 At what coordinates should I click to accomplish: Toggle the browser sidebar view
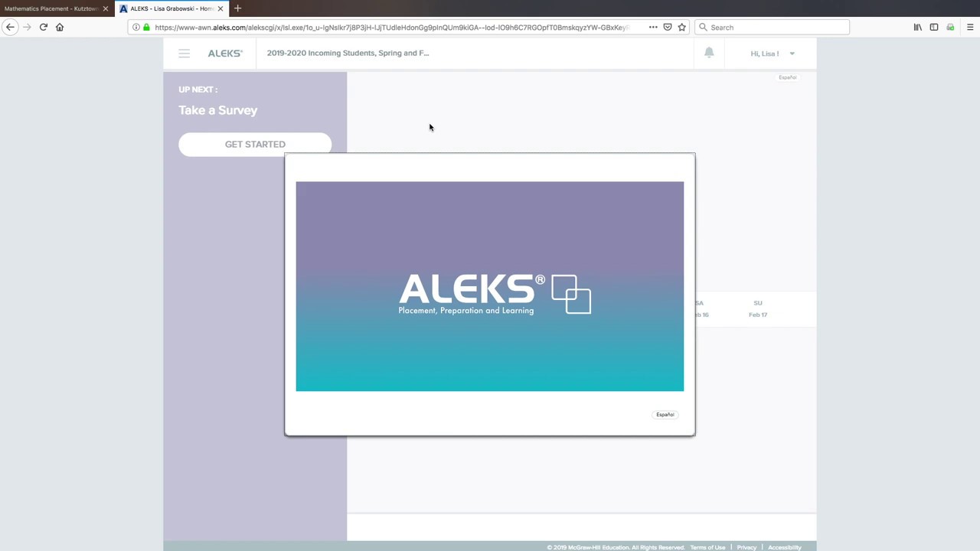pos(934,27)
